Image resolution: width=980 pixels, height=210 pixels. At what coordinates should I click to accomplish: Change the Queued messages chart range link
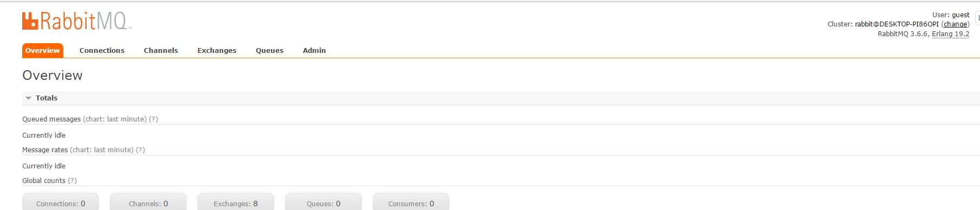coord(115,119)
